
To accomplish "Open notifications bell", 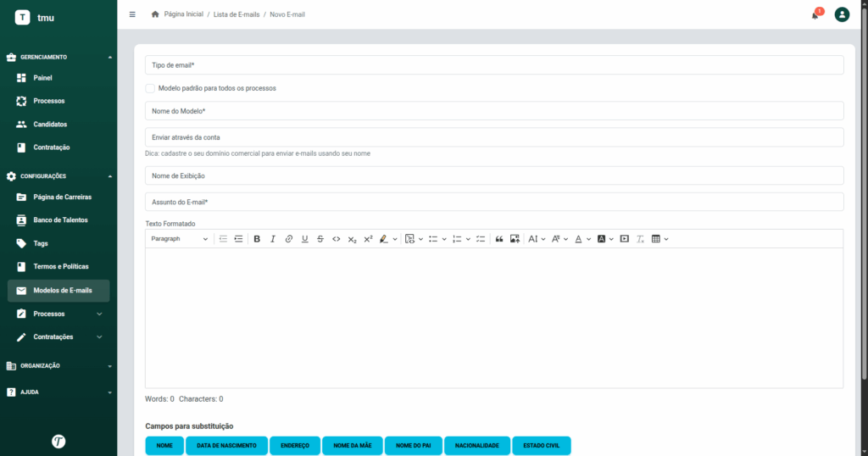I will click(815, 15).
